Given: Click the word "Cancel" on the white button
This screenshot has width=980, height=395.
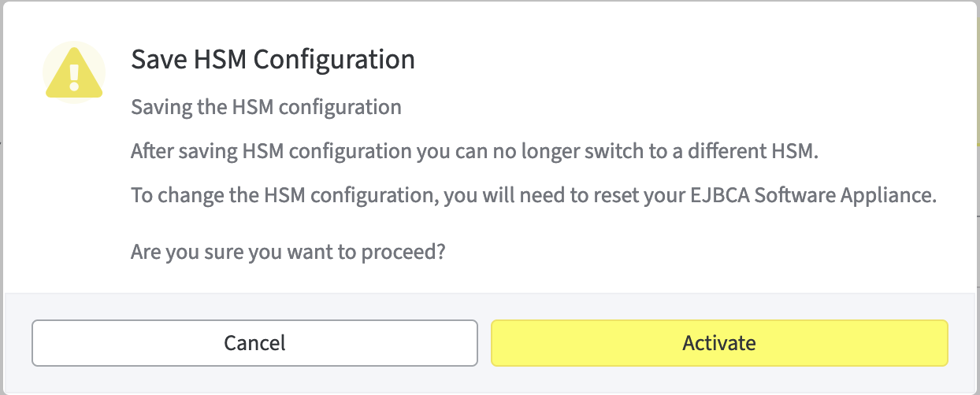Looking at the screenshot, I should 254,343.
